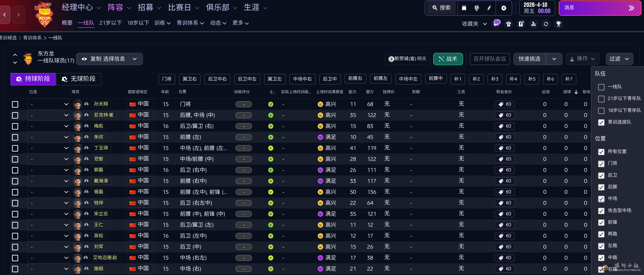Uncheck the 门将 position filter

[x=601, y=164]
